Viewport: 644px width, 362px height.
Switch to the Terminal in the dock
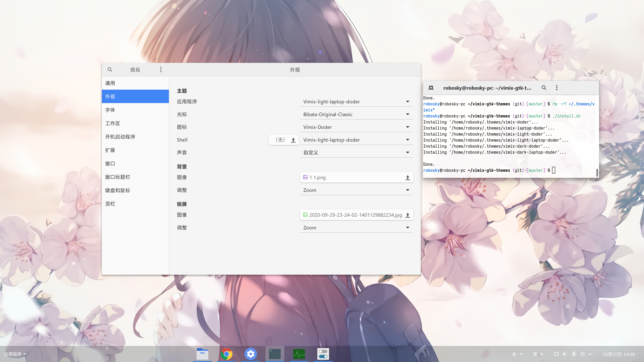pos(275,354)
